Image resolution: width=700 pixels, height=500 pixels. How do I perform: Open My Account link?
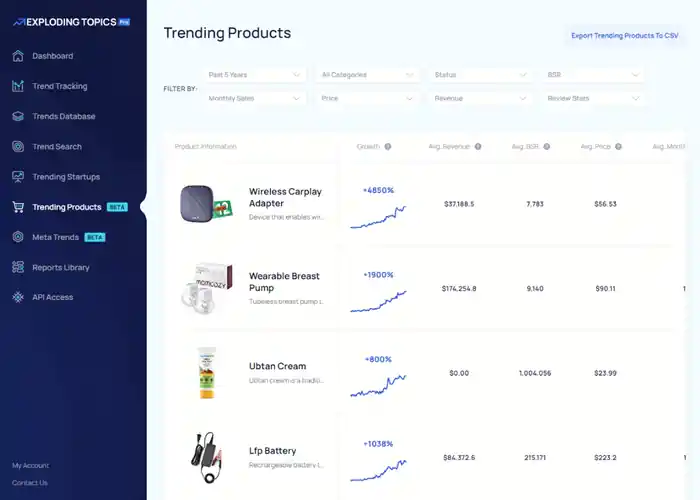pyautogui.click(x=30, y=465)
